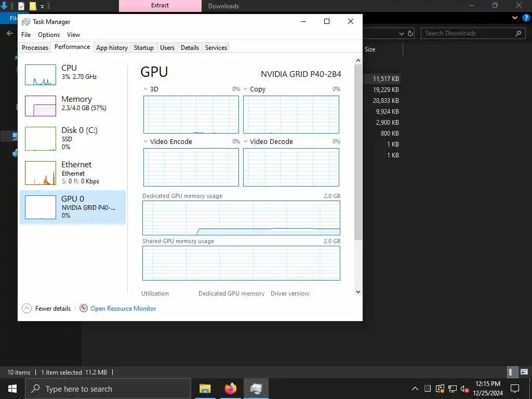This screenshot has width=532, height=399.
Task: Click the refresh icon in Explorer address bar
Action: (410, 33)
